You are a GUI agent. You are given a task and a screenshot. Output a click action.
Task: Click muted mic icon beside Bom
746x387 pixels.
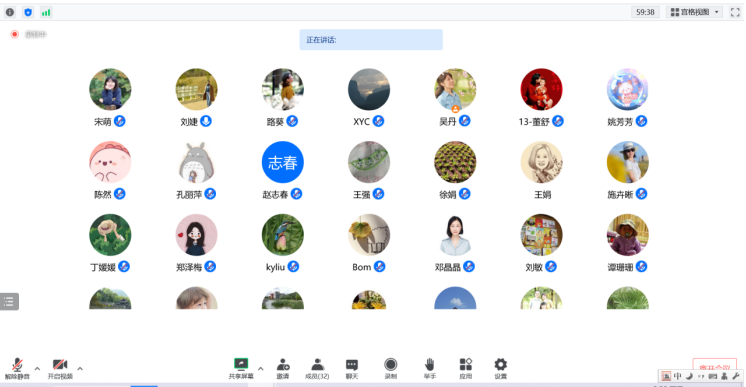coord(380,267)
